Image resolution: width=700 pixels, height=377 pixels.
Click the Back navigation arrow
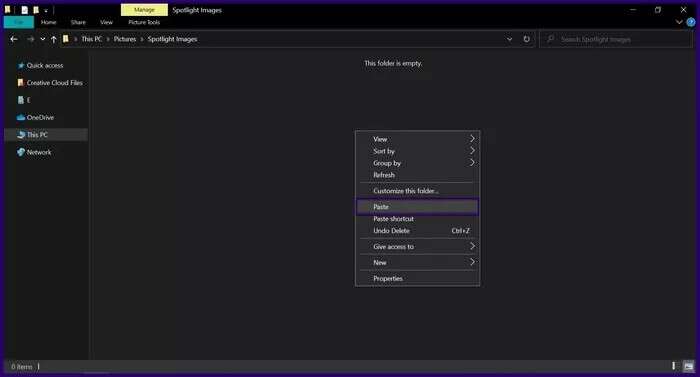[14, 39]
